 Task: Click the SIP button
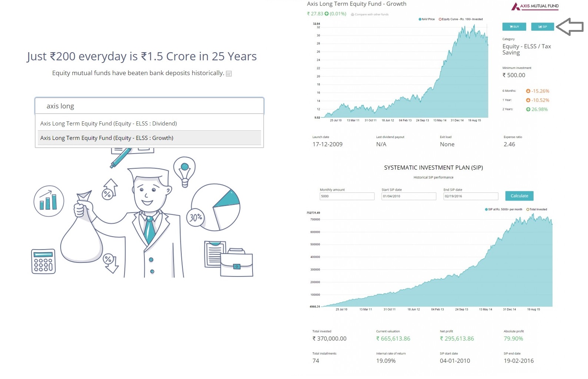[542, 27]
